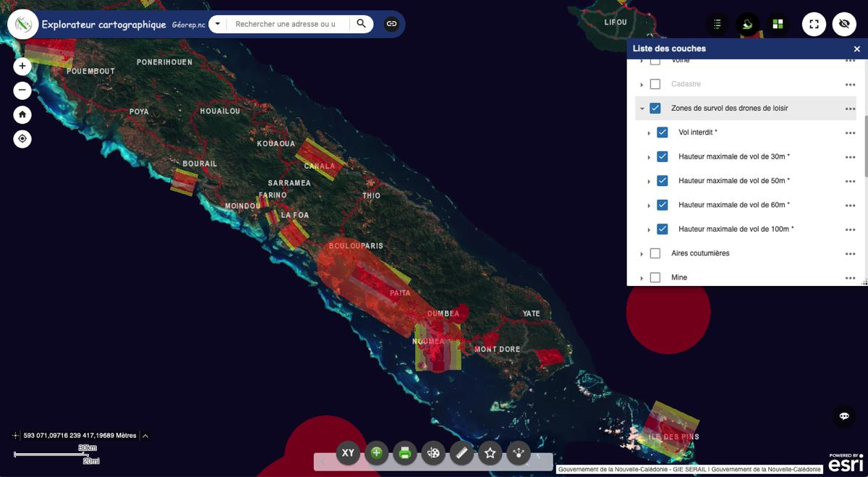Open options menu for Aires coutumières

point(850,254)
